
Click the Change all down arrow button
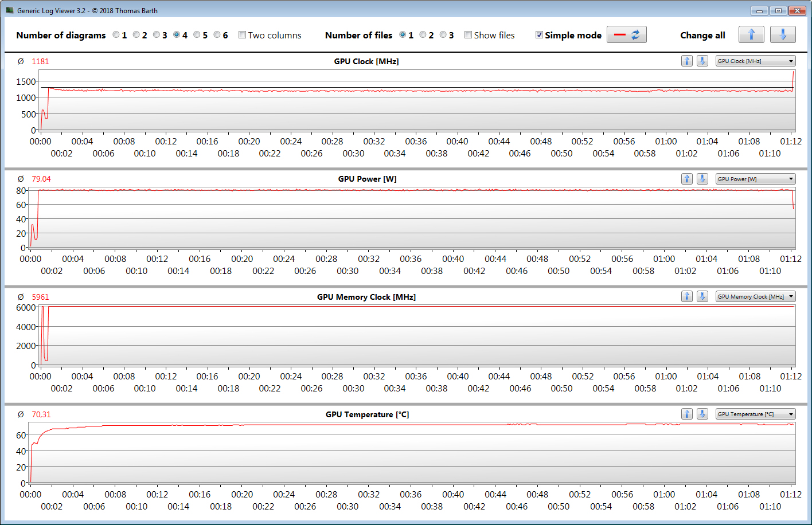pyautogui.click(x=783, y=35)
